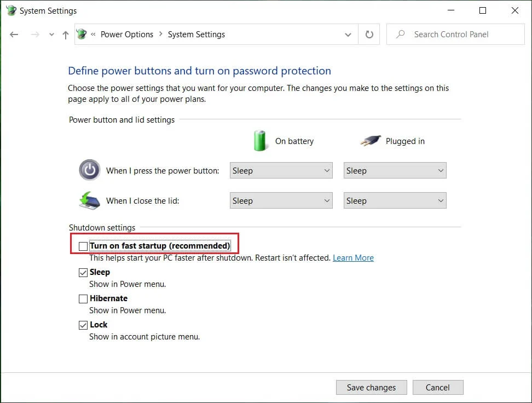Enable Hibernate in Power menu
Image resolution: width=532 pixels, height=403 pixels.
83,299
